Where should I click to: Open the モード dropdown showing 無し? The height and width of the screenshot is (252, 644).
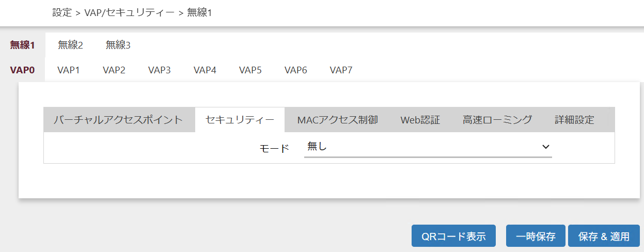click(x=428, y=147)
